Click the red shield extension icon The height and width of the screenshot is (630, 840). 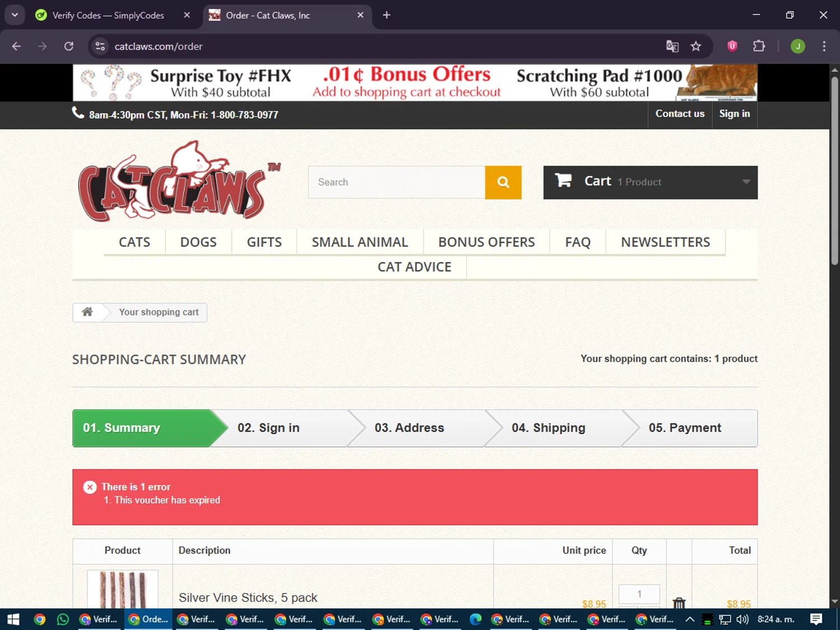(732, 46)
